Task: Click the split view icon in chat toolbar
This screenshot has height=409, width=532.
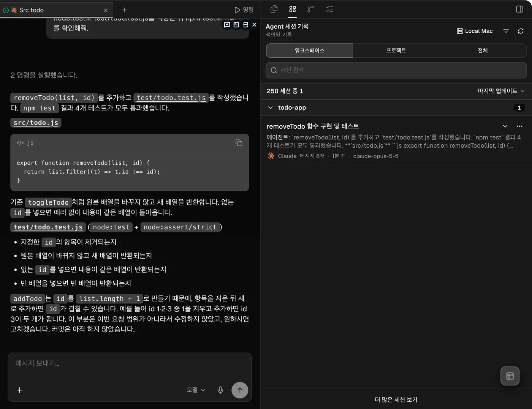Action: click(x=245, y=25)
